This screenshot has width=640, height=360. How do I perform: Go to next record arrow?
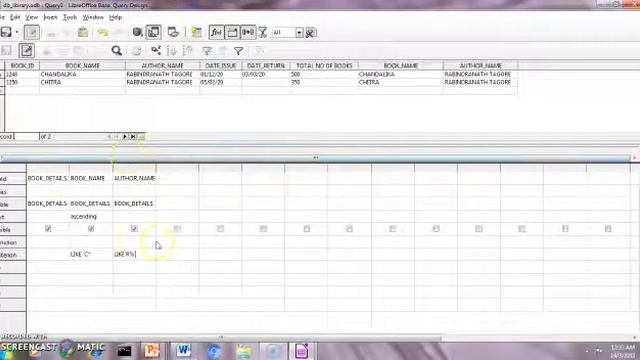[125, 136]
